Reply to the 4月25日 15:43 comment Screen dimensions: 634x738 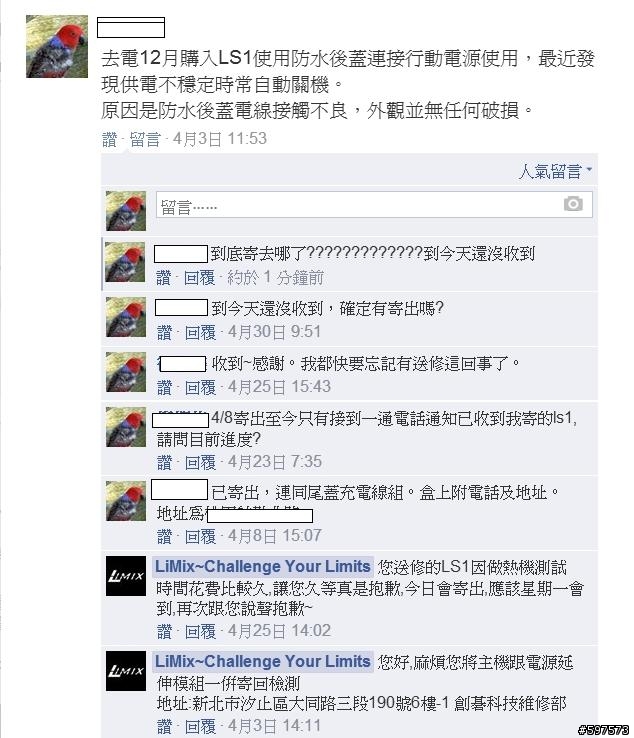[x=200, y=387]
